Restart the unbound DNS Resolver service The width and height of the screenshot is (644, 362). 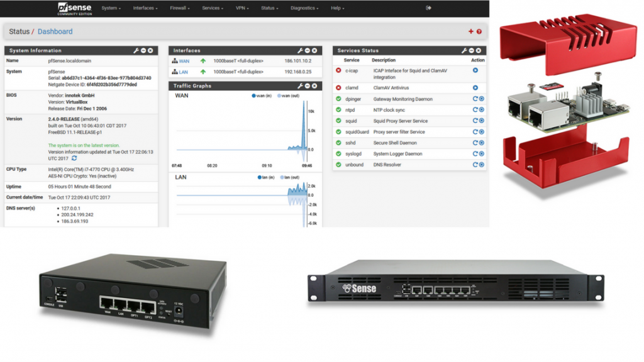[475, 165]
